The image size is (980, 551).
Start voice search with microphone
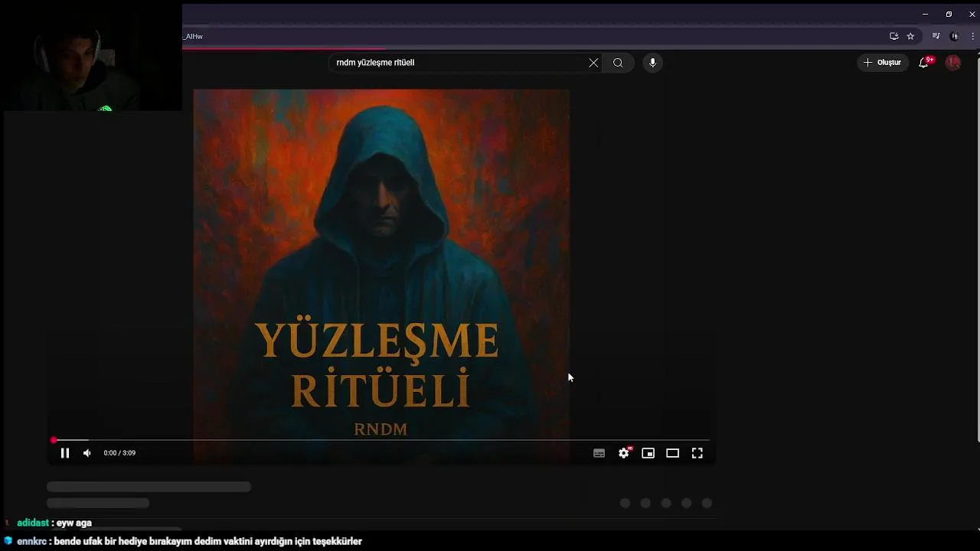pyautogui.click(x=652, y=63)
